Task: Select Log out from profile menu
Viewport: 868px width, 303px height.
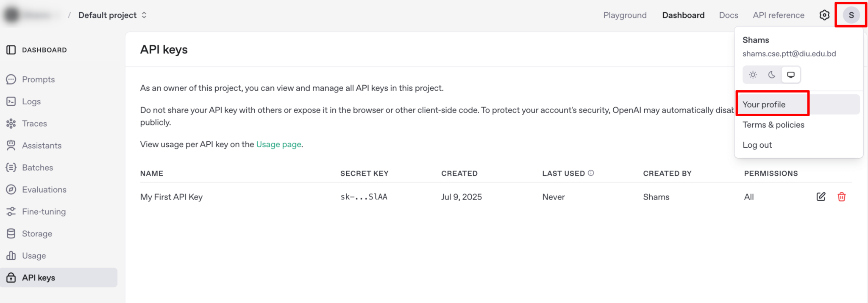Action: coord(757,145)
